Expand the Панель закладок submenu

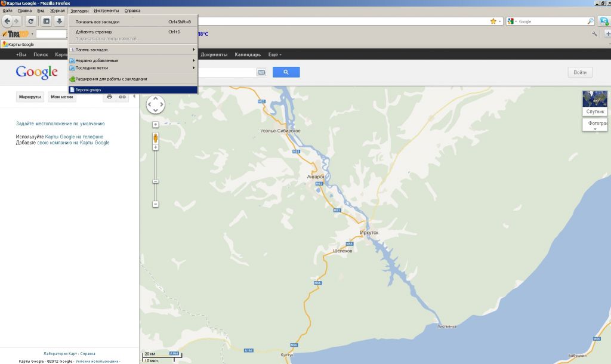pos(132,50)
